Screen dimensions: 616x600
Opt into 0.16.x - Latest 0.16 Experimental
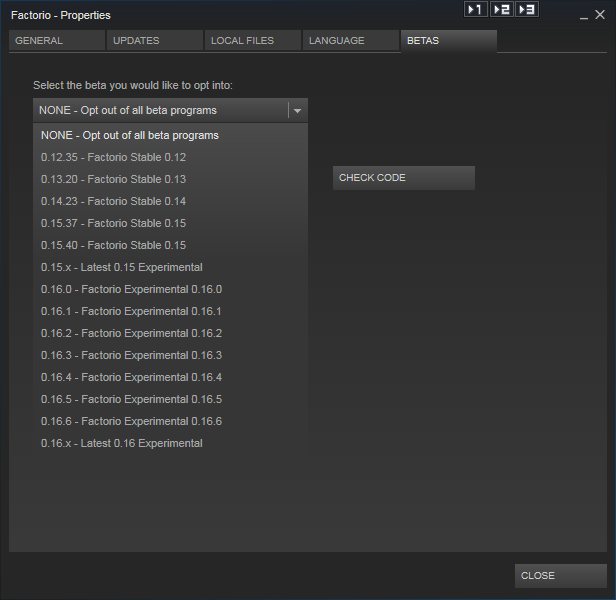coord(170,443)
